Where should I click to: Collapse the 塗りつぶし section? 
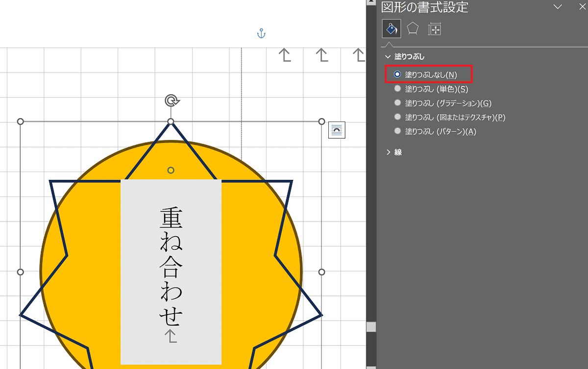405,57
